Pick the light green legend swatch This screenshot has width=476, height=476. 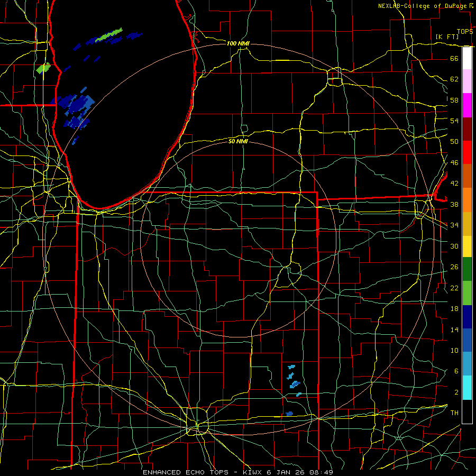[467, 293]
